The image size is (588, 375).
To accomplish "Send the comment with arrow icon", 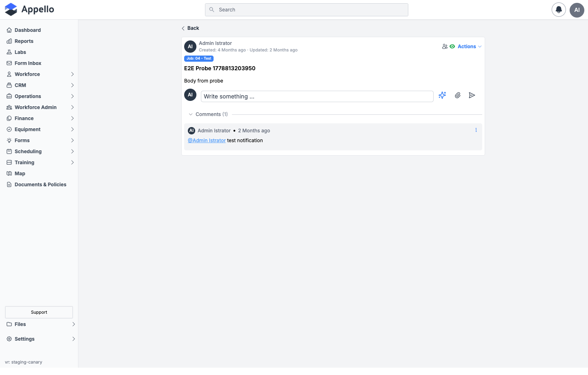I will pos(472,95).
